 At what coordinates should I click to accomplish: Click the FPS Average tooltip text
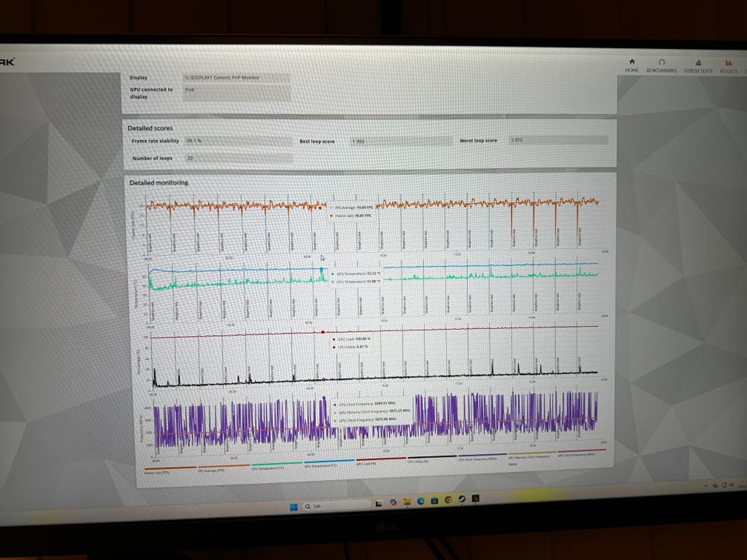point(353,208)
